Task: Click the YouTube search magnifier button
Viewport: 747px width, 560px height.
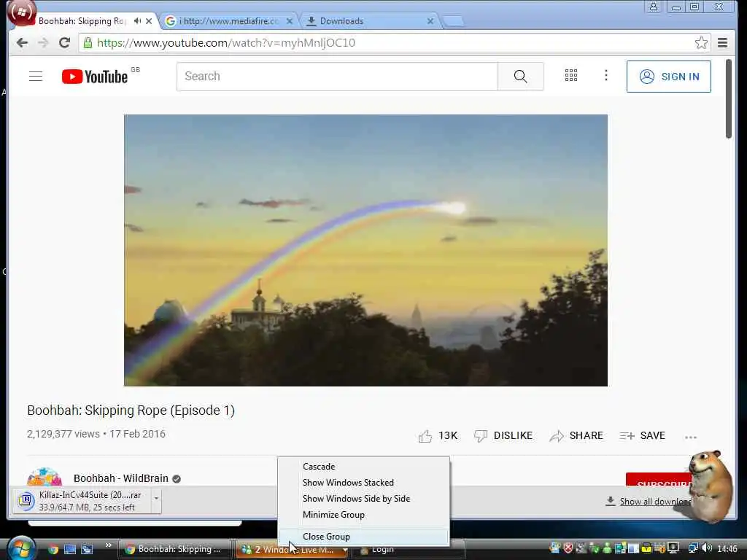Action: (x=520, y=76)
